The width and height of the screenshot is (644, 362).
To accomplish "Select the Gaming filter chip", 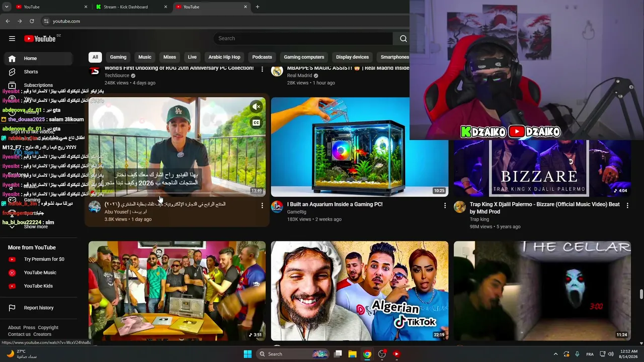I will click(x=118, y=57).
